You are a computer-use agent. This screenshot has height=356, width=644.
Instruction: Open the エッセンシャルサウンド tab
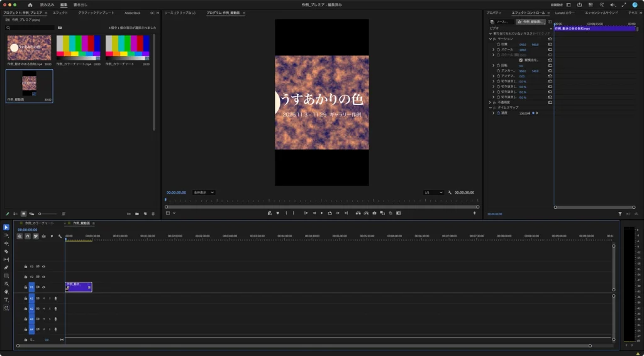tap(601, 13)
